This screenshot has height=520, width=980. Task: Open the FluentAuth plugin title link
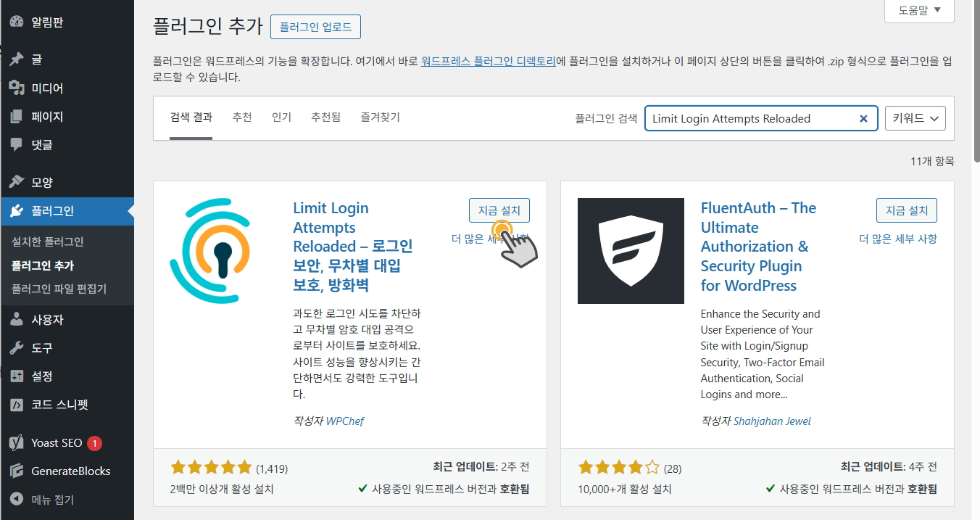click(x=758, y=247)
